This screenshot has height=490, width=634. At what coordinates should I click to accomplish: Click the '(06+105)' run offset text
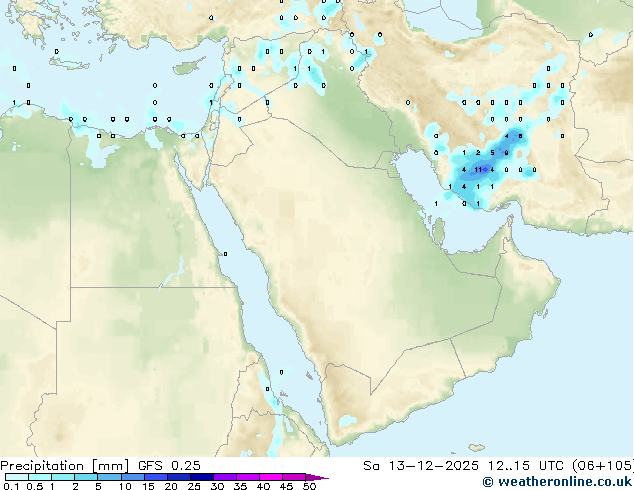tap(603, 466)
